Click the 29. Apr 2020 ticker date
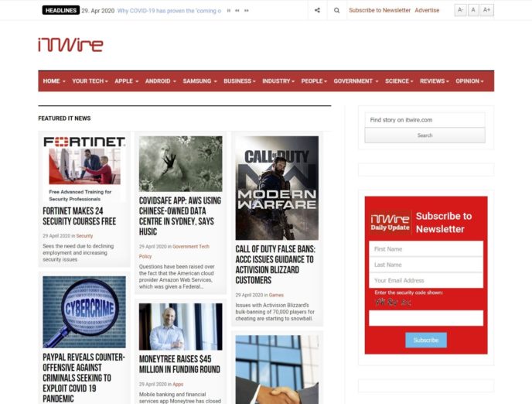532x404 pixels. (98, 11)
